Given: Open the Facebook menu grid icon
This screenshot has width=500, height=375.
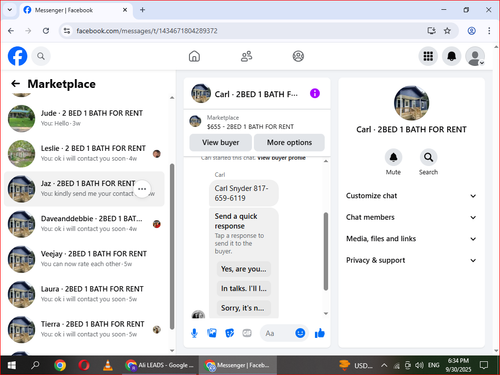Looking at the screenshot, I should pyautogui.click(x=428, y=56).
